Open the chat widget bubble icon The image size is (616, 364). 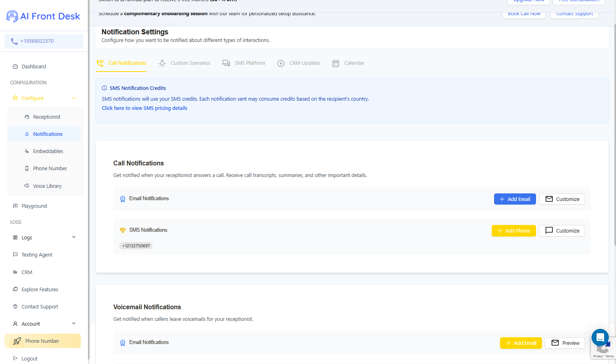(600, 338)
